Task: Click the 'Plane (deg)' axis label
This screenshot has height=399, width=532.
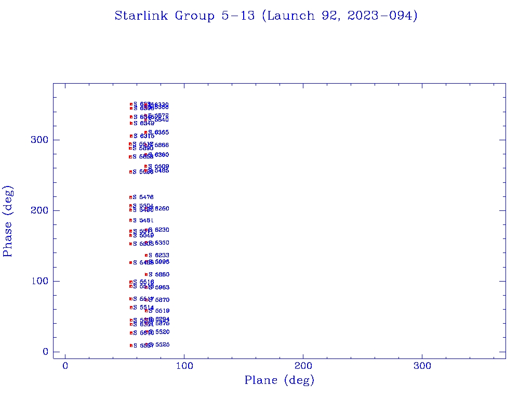Action: point(280,380)
